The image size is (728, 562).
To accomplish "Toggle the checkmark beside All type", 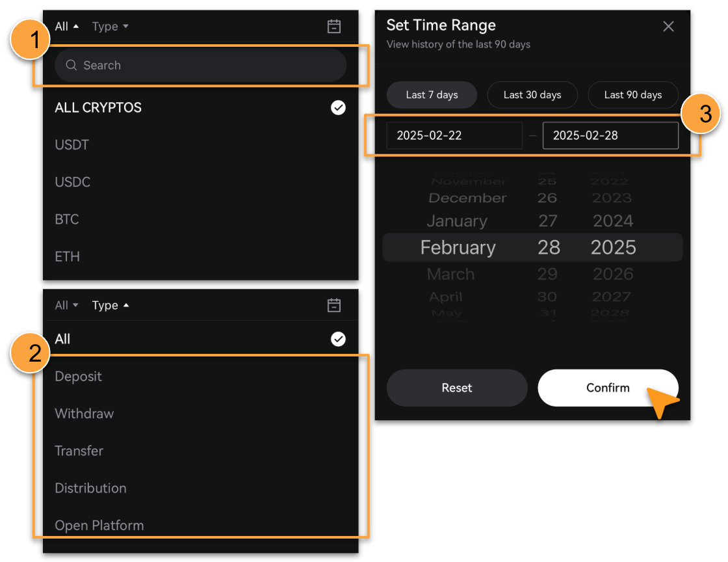I will pos(338,339).
